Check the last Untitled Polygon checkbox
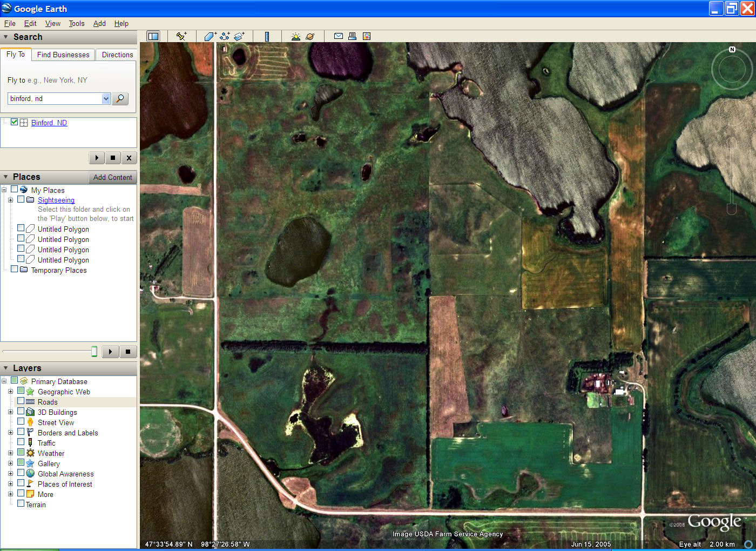 (21, 259)
